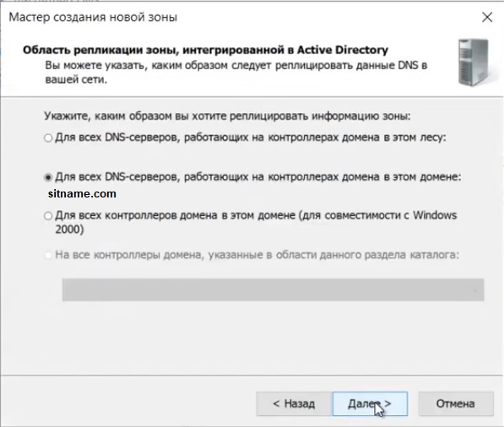Select Windows 2000 compatibility radio circle
Viewport: 504px width, 427px height.
point(48,216)
